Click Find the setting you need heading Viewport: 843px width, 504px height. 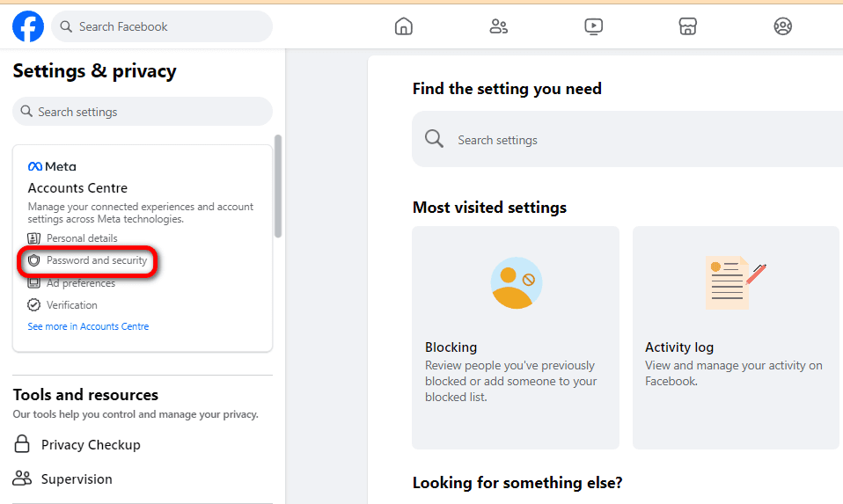(507, 89)
